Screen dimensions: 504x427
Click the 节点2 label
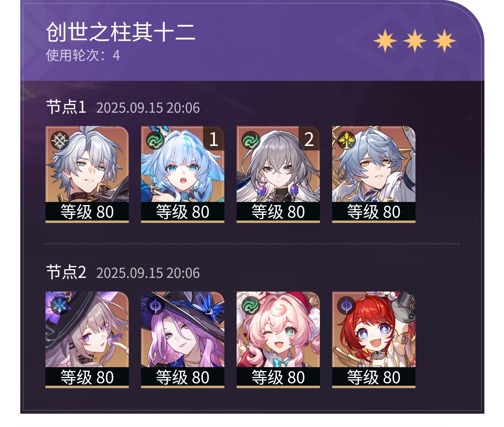coord(66,272)
